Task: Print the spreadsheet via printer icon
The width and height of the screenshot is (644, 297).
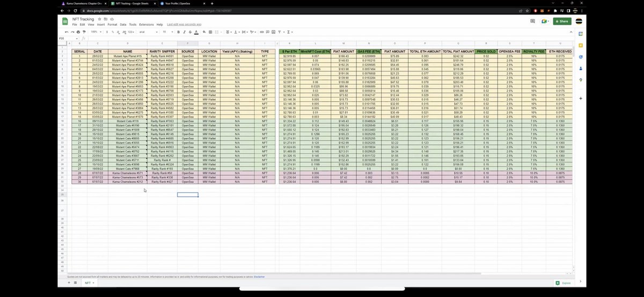Action: click(78, 32)
